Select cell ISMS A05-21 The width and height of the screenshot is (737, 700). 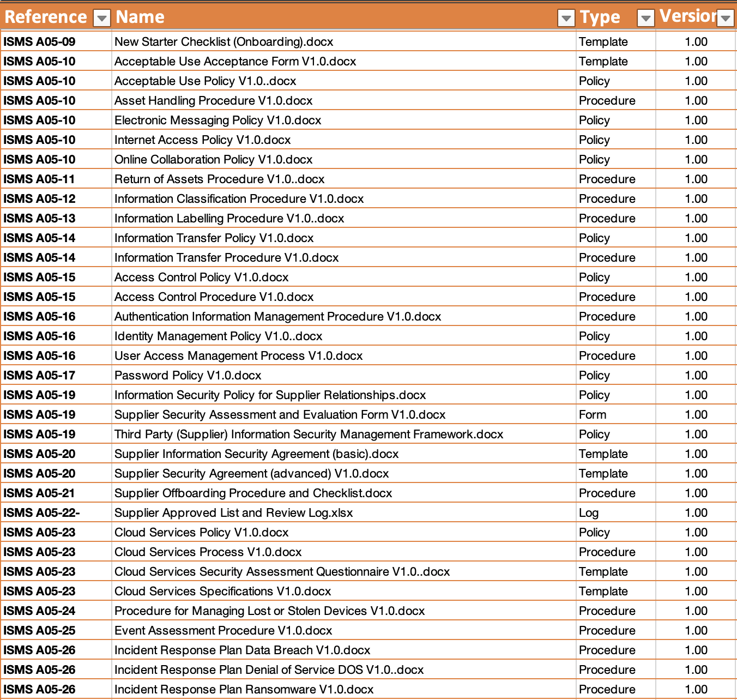[56, 493]
